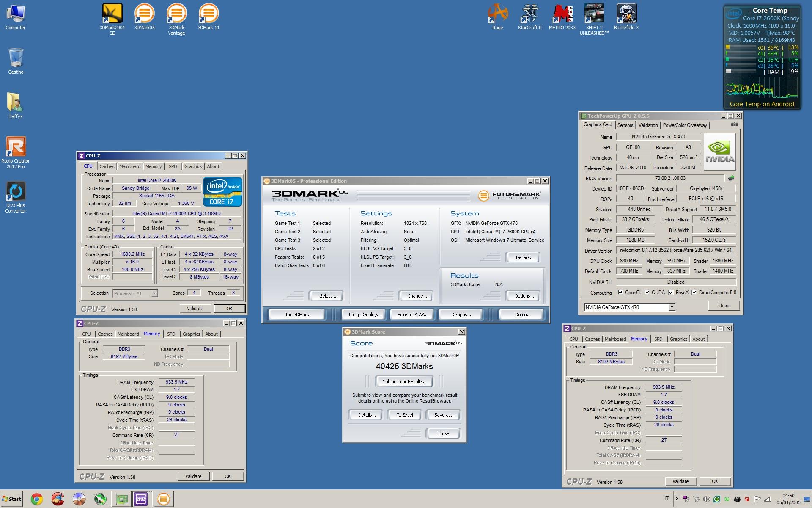The image size is (812, 508).
Task: Open the StarCraft II shortcut
Action: [530, 17]
